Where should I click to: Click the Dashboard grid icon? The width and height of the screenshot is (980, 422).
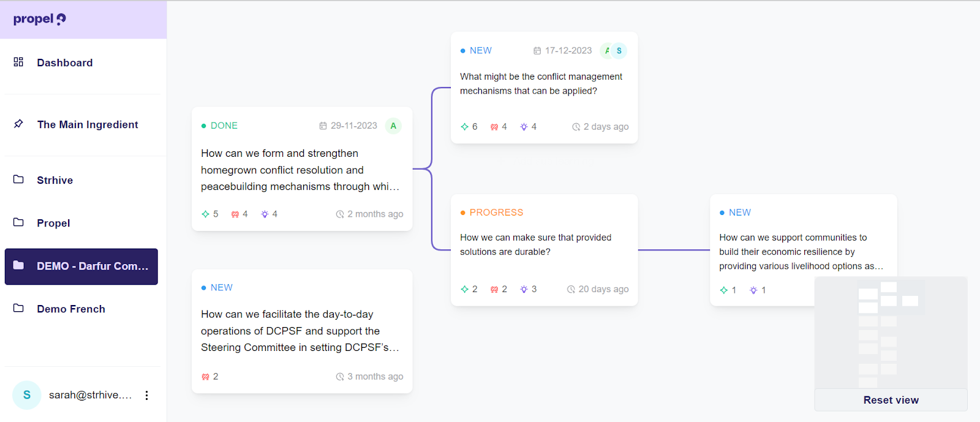coord(18,62)
